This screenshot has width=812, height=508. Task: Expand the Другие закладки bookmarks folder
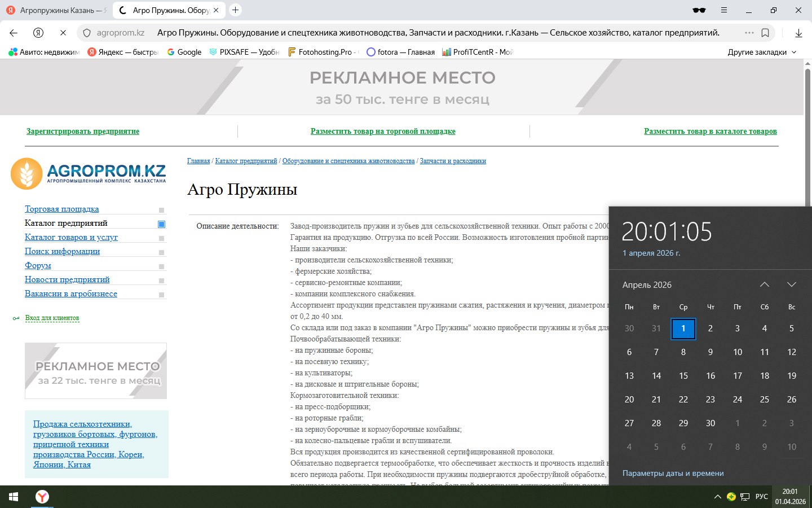[x=762, y=52]
